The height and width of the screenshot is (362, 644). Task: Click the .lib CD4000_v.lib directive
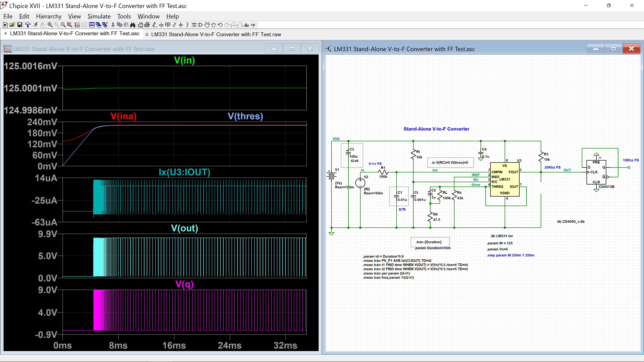(x=571, y=221)
